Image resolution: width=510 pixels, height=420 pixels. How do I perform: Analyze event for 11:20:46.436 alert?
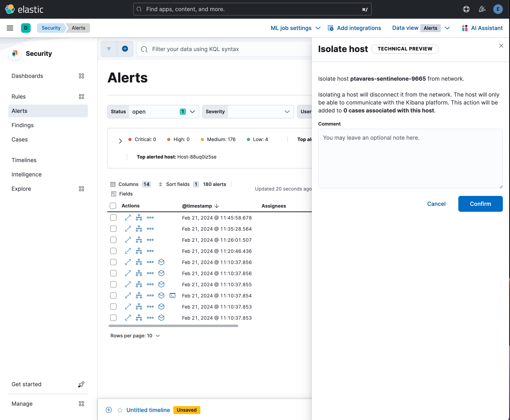point(139,251)
